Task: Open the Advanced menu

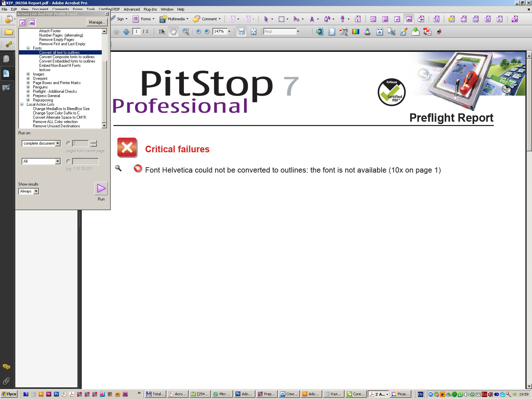Action: 132,9
